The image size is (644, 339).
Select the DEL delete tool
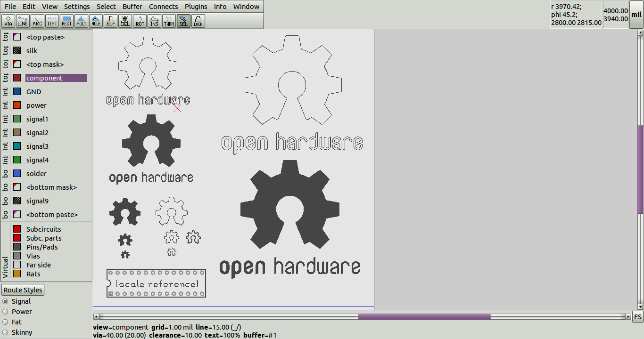pyautogui.click(x=125, y=21)
